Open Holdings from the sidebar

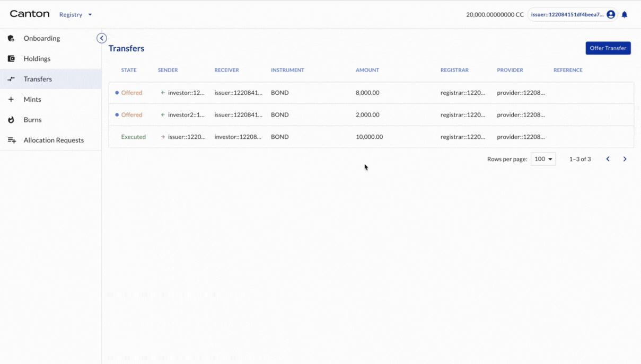tap(37, 59)
